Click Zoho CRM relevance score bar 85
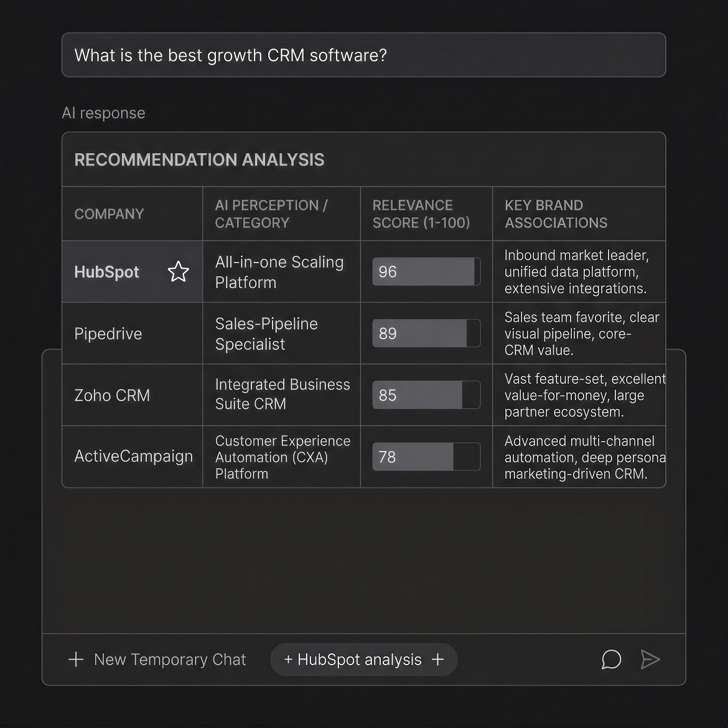 [x=426, y=395]
